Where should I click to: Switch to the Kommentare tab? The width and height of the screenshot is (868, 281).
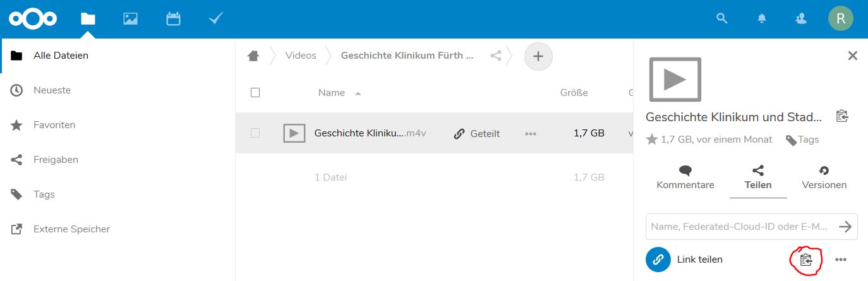(685, 177)
